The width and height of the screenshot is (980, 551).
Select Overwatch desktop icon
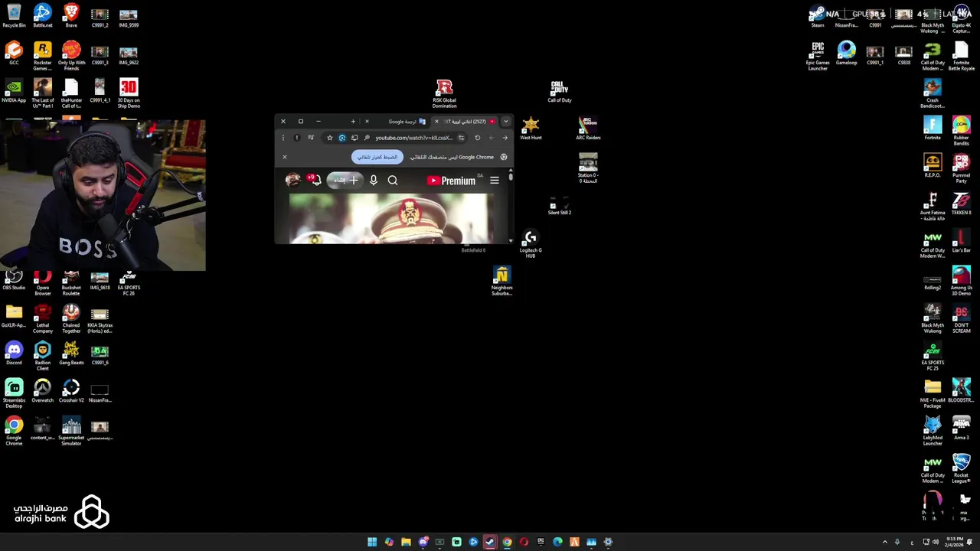43,391
